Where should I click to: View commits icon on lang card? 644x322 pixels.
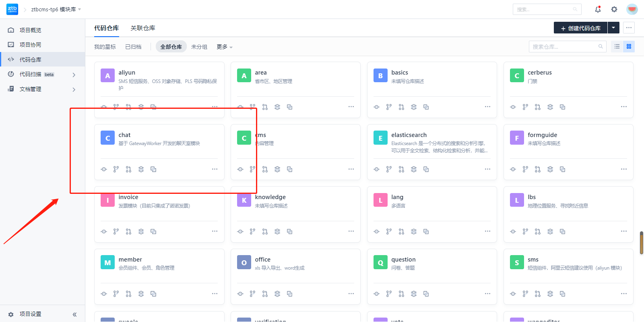tap(376, 231)
